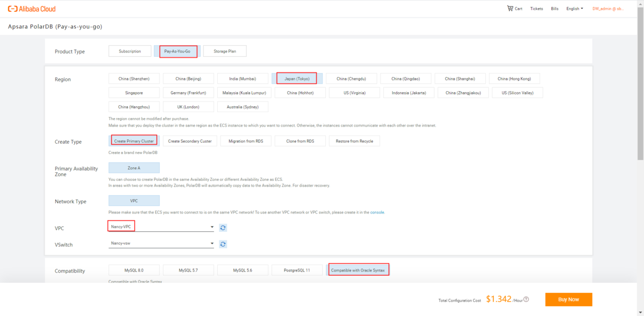Screen dimensions: 644x316
Task: Choose Germany (Frankfurt) region
Action: pos(188,92)
